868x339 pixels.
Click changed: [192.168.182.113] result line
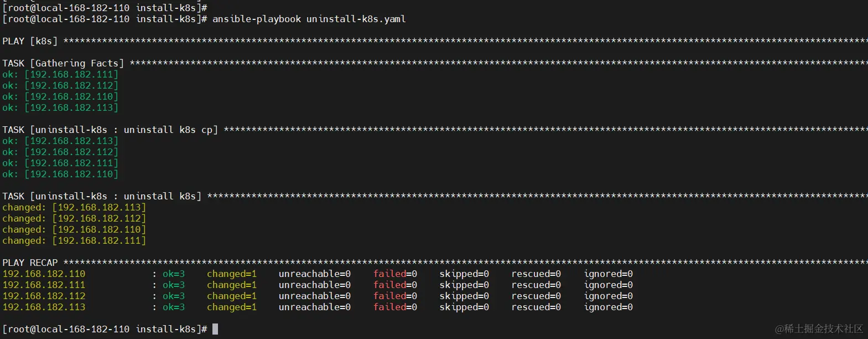point(74,207)
